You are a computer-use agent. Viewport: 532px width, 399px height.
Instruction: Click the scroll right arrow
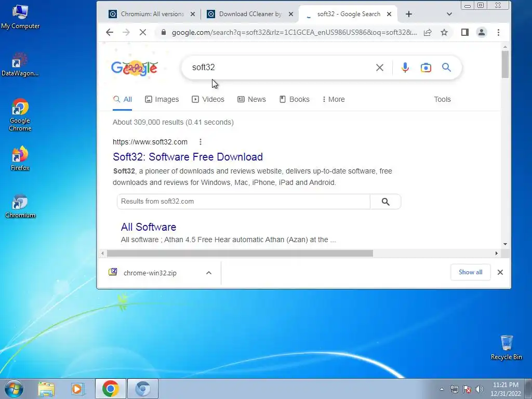click(496, 254)
